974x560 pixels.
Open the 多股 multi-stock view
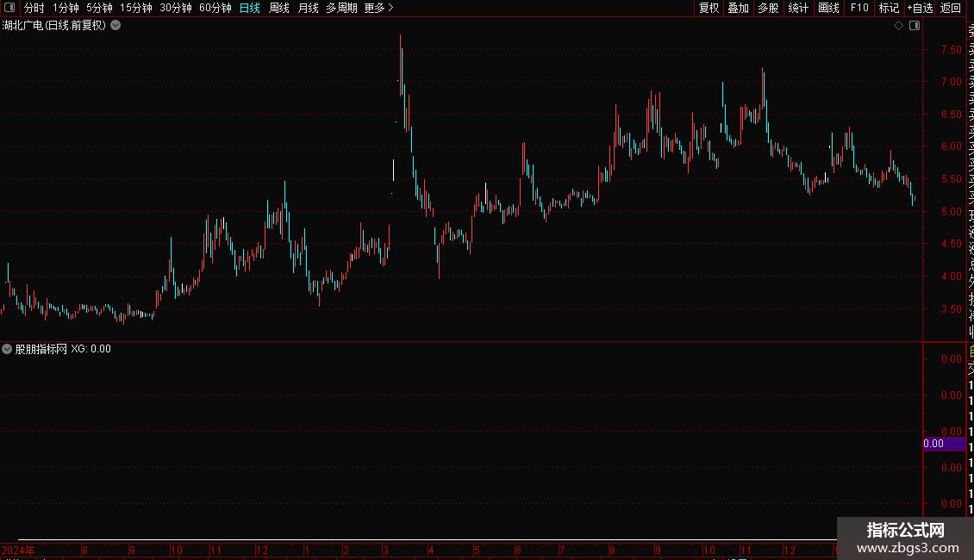[x=768, y=8]
